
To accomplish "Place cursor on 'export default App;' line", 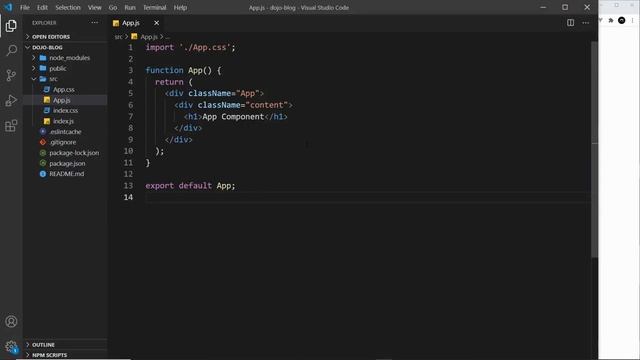I will [x=190, y=186].
